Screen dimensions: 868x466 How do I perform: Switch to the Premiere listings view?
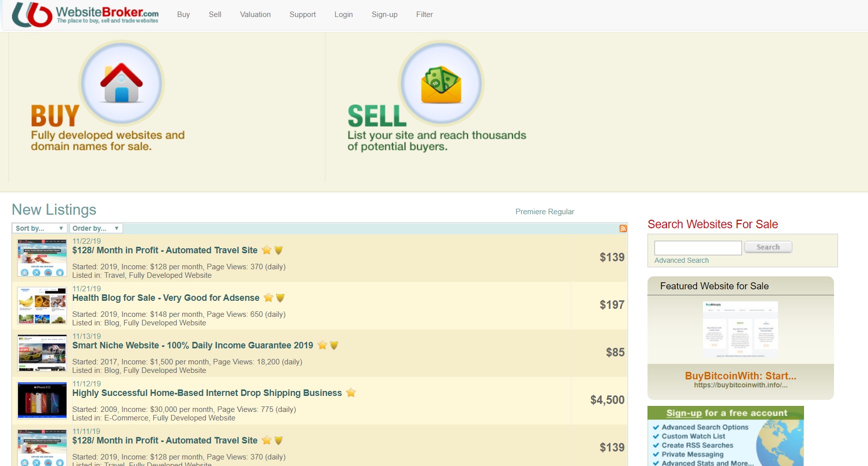click(530, 211)
